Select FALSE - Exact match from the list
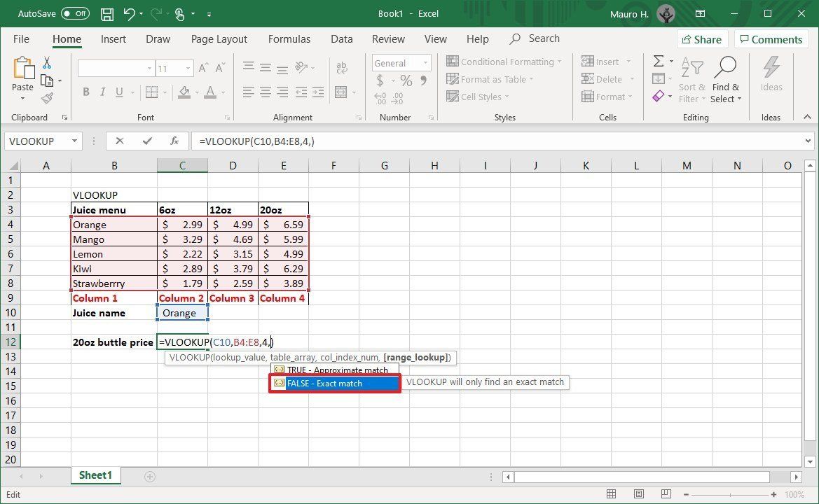Screen dimensions: 819x504 (x=334, y=383)
